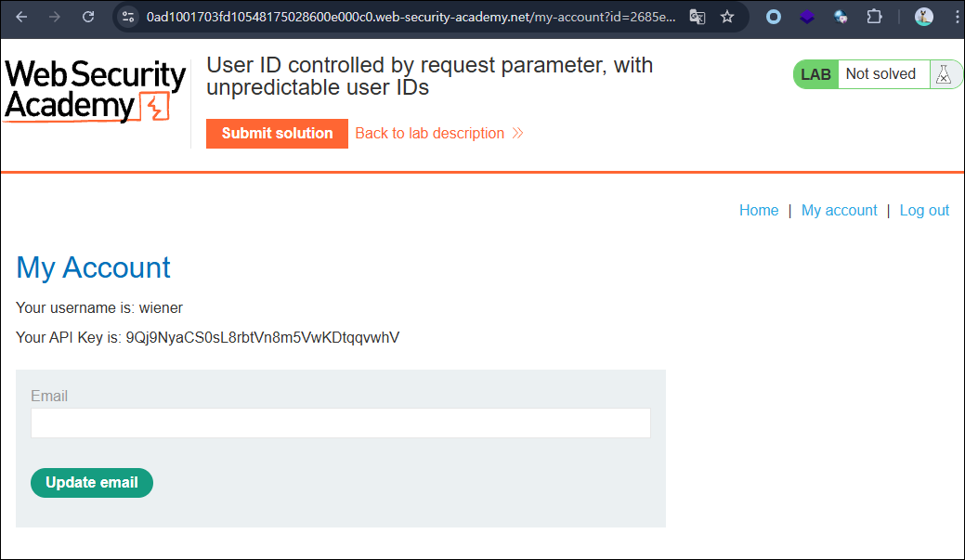The height and width of the screenshot is (560, 965).
Task: Click the browser forward arrow
Action: point(55,17)
